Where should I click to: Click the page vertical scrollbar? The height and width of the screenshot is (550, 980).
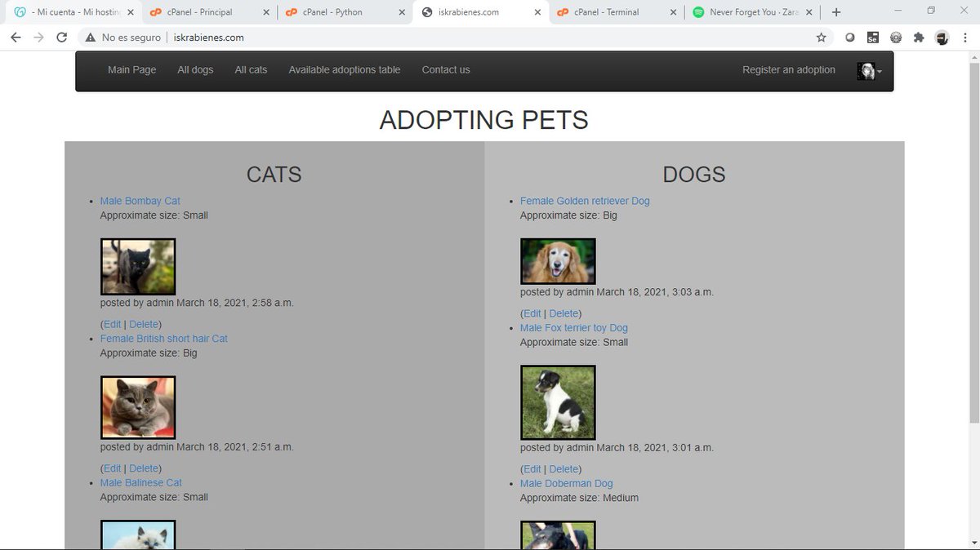tap(973, 245)
